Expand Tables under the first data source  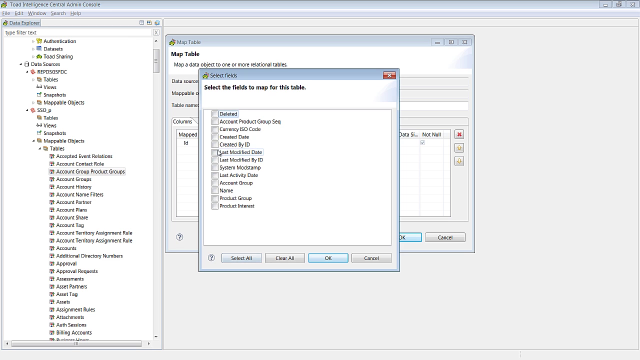33,80
